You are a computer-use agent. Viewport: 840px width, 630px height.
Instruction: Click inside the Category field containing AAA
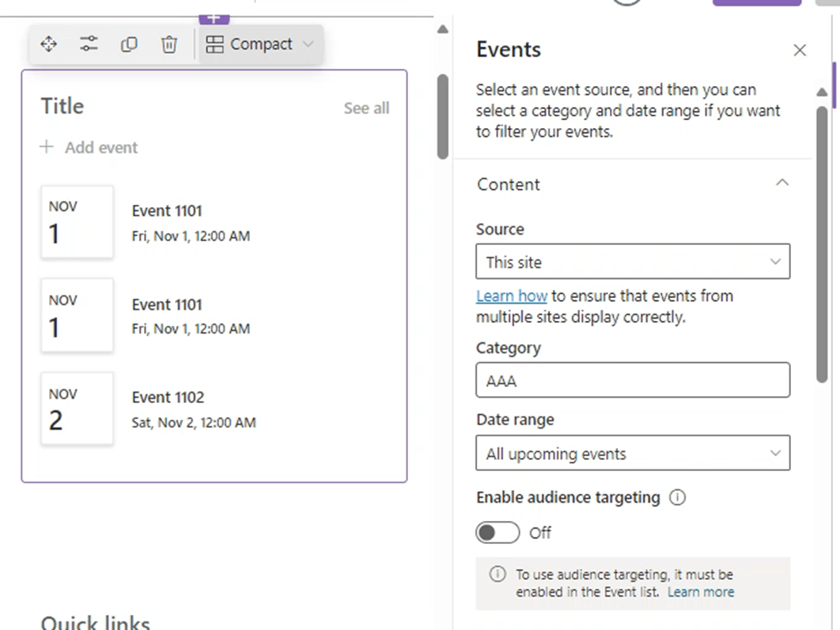(633, 380)
